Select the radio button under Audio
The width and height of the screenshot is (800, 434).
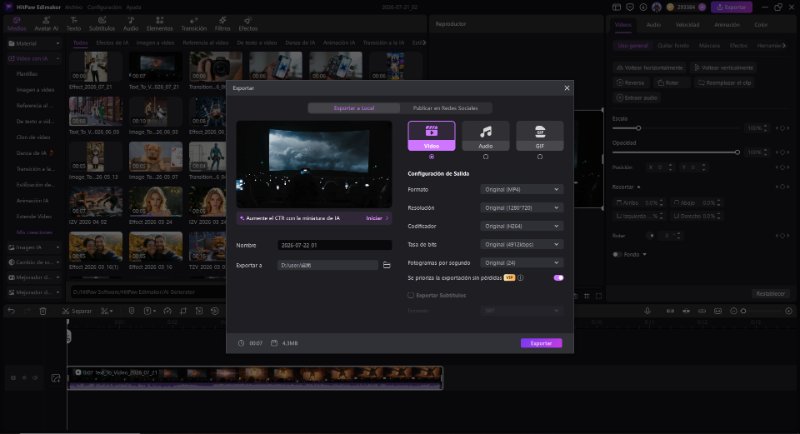pos(485,157)
